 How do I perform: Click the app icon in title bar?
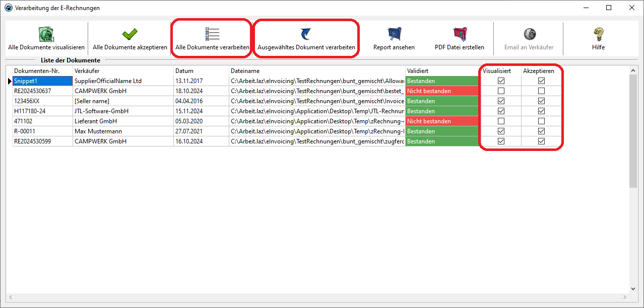coord(8,8)
